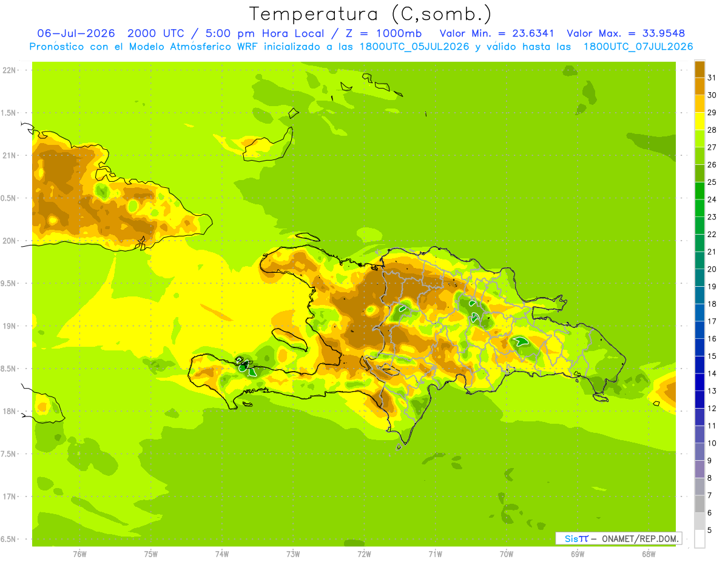
Task: Click the '70W' longitude label
Action: [x=506, y=554]
